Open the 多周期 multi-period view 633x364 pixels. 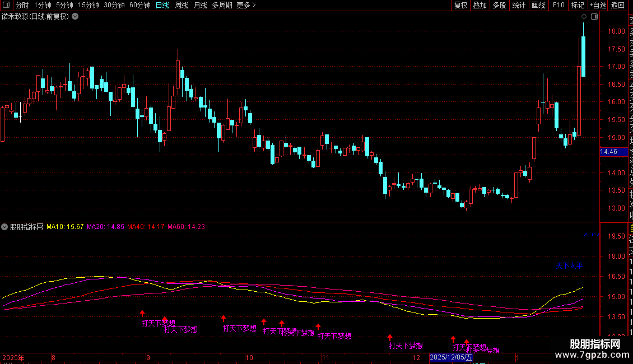pos(222,5)
